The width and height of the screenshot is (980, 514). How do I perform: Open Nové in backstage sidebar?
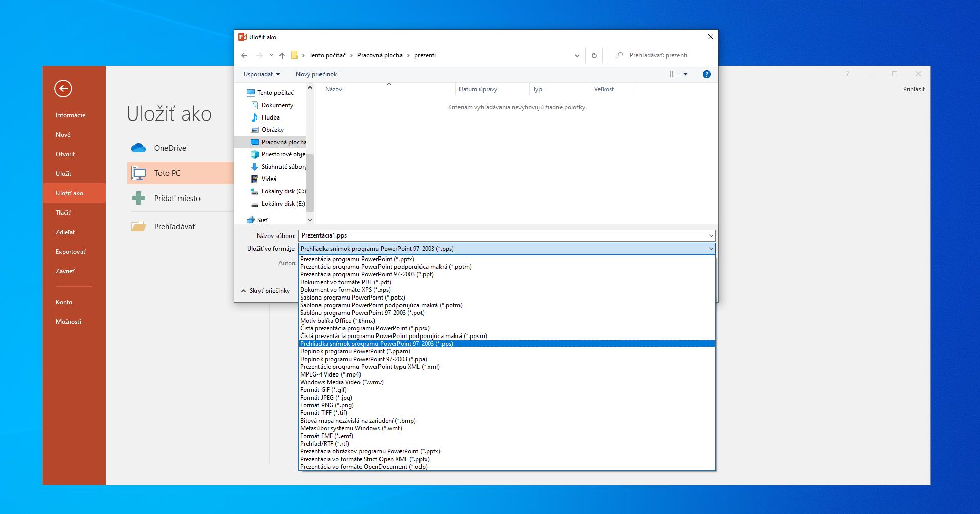click(63, 135)
